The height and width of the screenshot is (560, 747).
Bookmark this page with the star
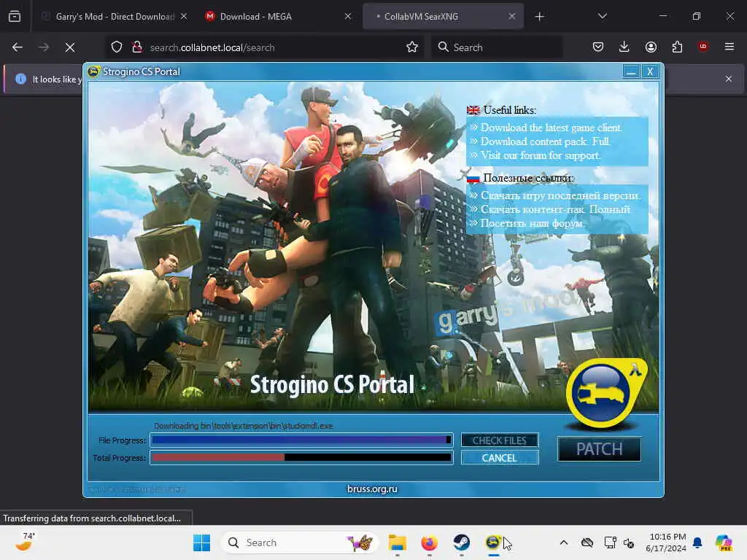coord(412,47)
